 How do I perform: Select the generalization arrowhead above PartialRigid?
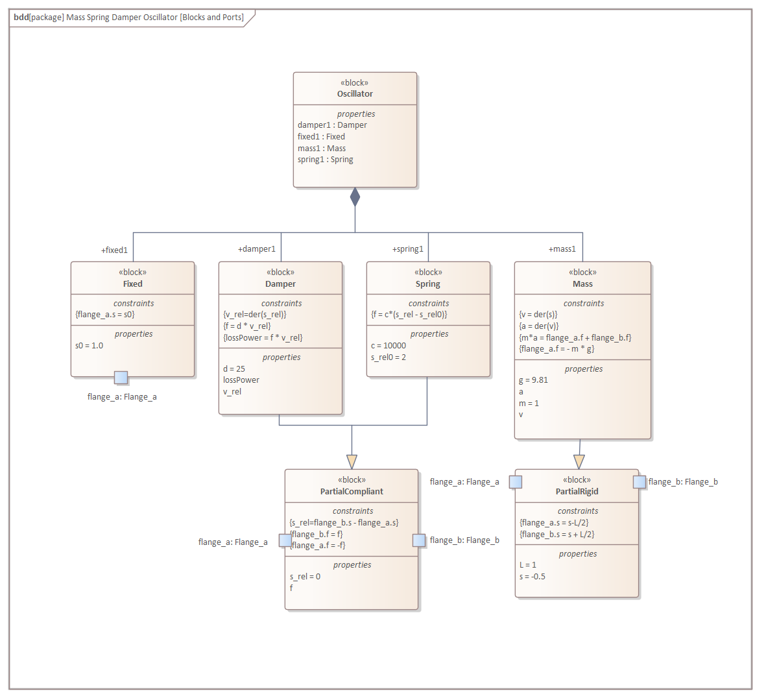coord(579,461)
